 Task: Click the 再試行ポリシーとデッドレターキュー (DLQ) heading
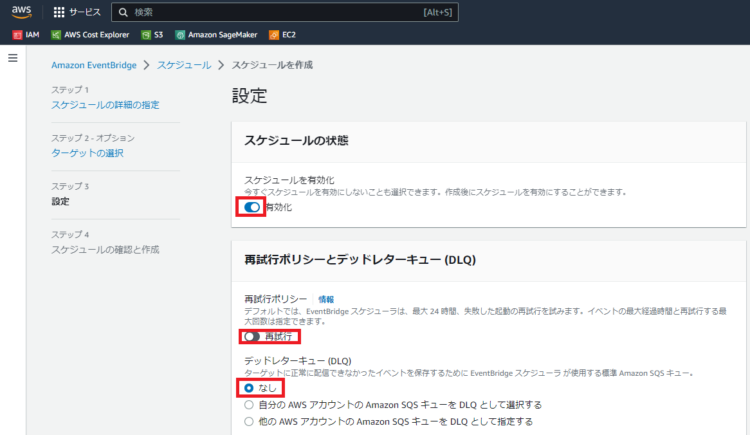tap(360, 260)
